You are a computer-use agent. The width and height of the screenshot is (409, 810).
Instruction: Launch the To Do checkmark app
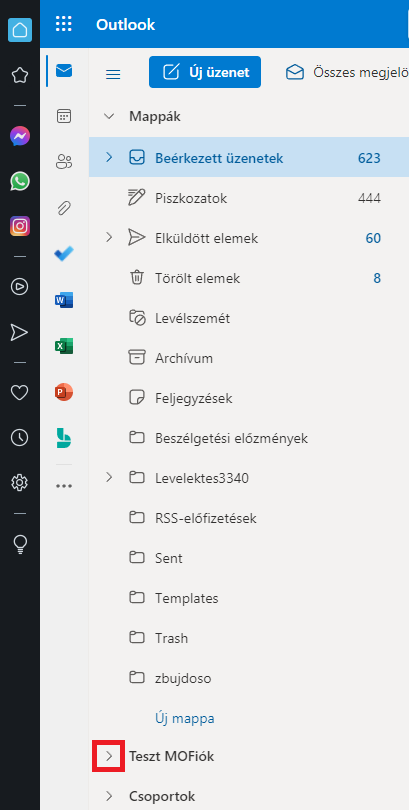[x=64, y=254]
